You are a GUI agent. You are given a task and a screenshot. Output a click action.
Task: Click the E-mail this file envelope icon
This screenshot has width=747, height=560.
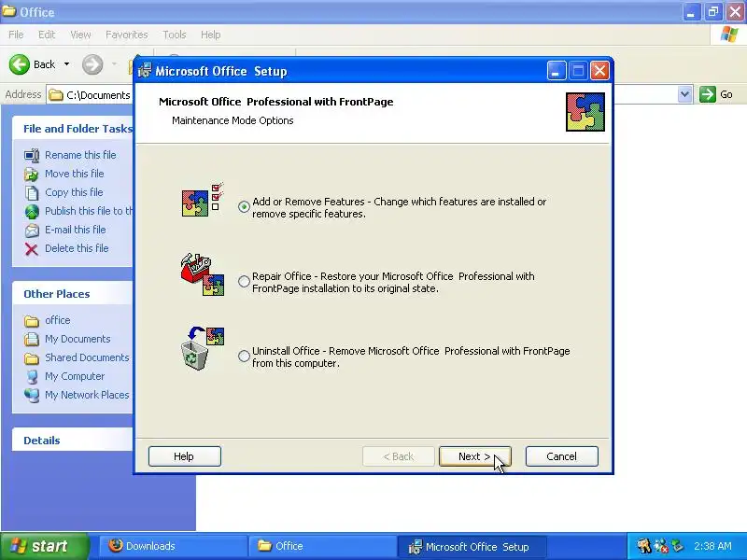[x=32, y=231]
